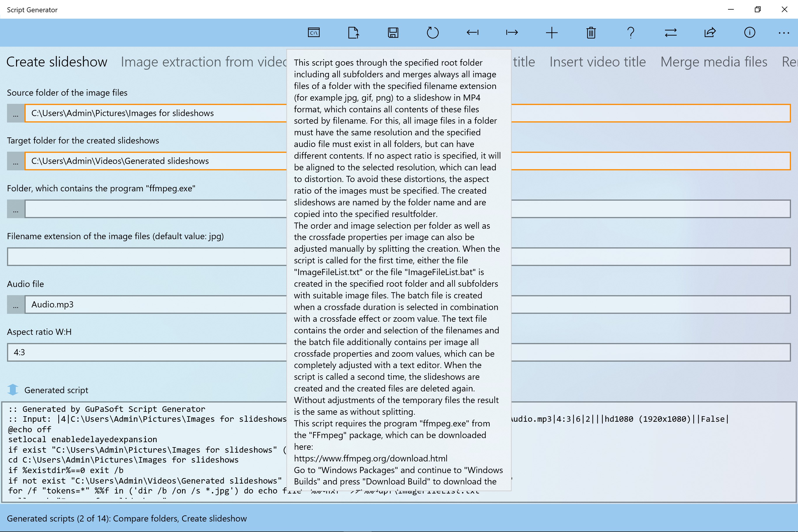
Task: Click the circular refresh icon
Action: click(x=433, y=33)
